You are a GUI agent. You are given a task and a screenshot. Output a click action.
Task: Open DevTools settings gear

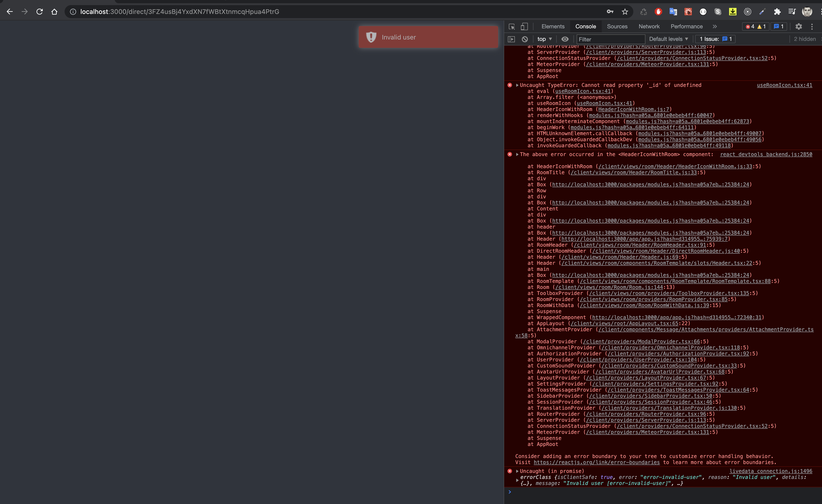[x=799, y=26]
